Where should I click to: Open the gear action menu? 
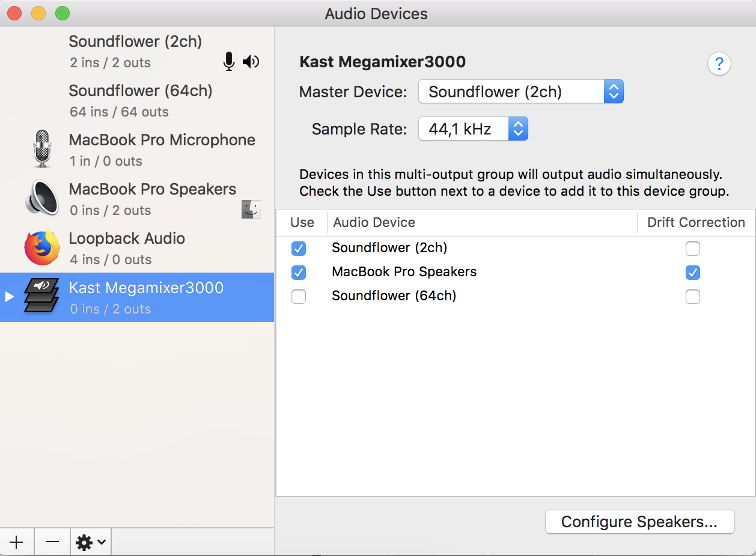(x=90, y=542)
